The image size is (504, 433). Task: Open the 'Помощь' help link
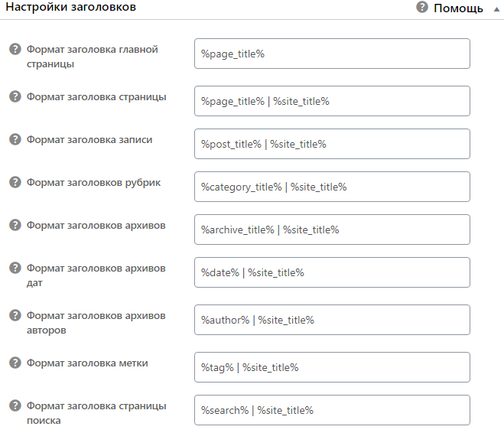458,8
